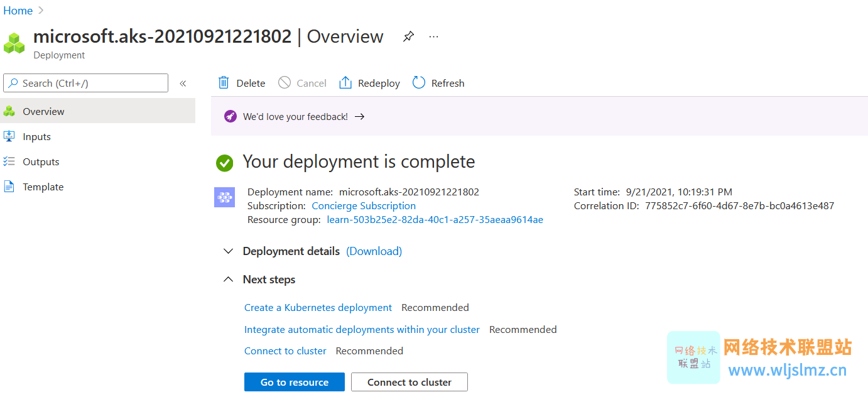Expand the Deployment details section
This screenshot has width=868, height=419.
228,251
